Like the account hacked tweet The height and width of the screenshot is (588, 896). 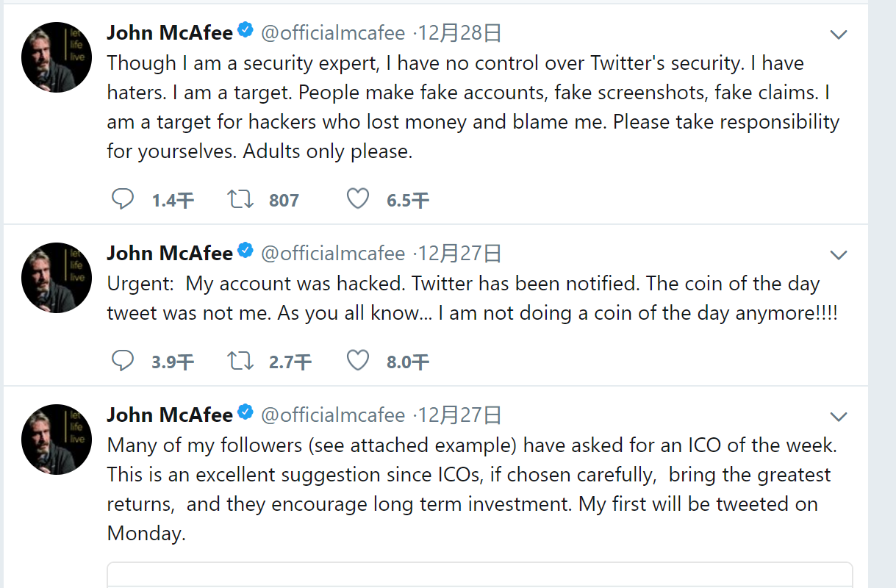(358, 361)
